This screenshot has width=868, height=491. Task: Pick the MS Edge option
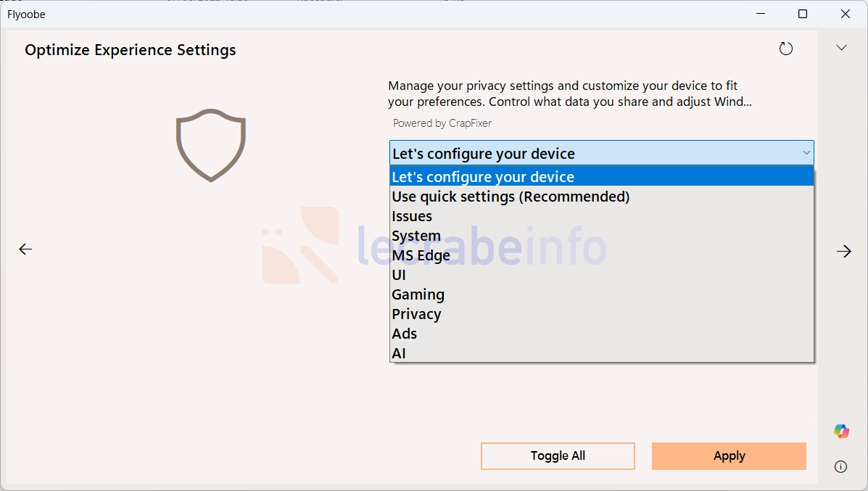602,255
